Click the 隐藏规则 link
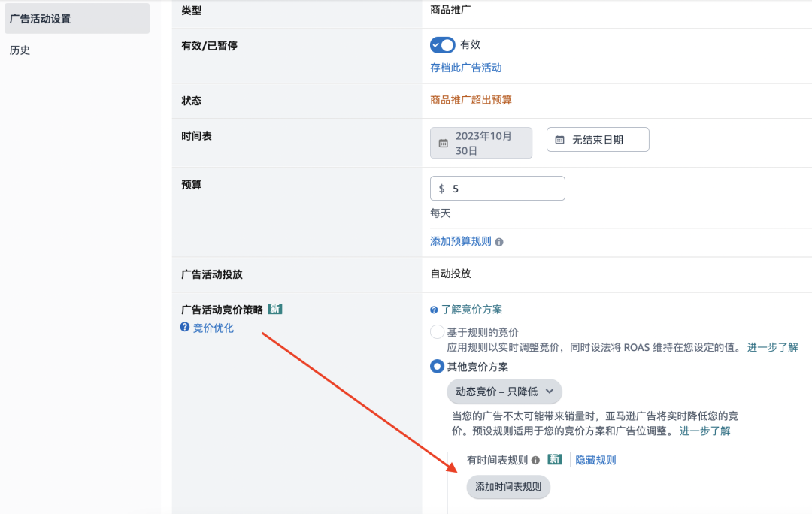This screenshot has width=812, height=514. 595,459
